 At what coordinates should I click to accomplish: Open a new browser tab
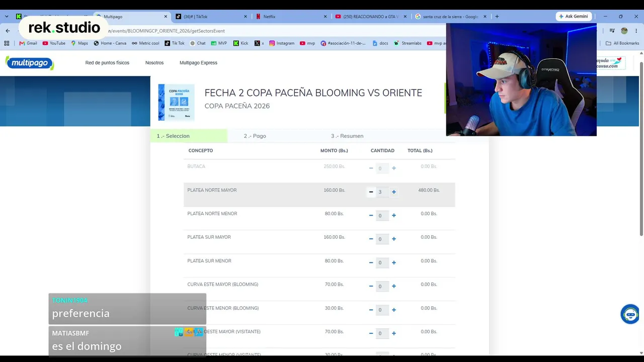pyautogui.click(x=497, y=17)
